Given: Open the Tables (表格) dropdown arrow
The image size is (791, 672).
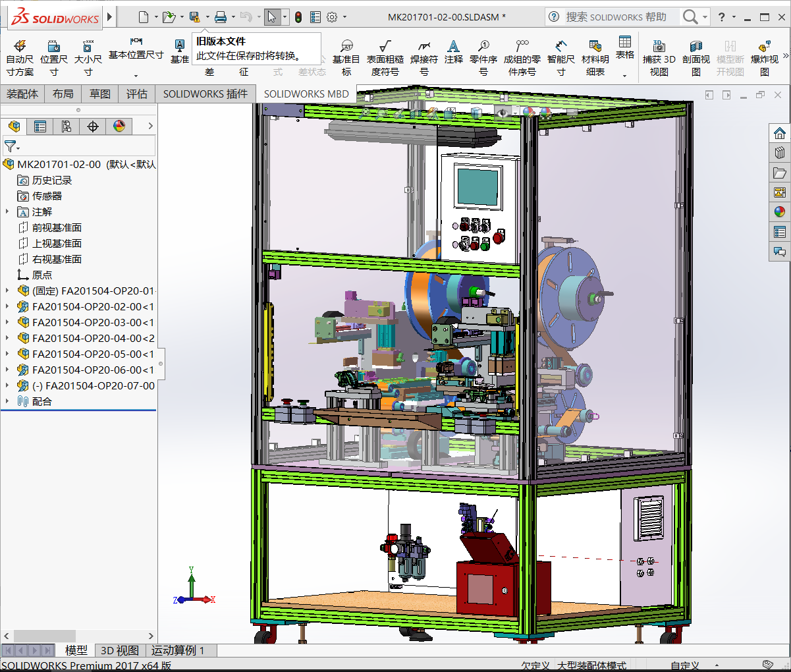Looking at the screenshot, I should click(625, 76).
